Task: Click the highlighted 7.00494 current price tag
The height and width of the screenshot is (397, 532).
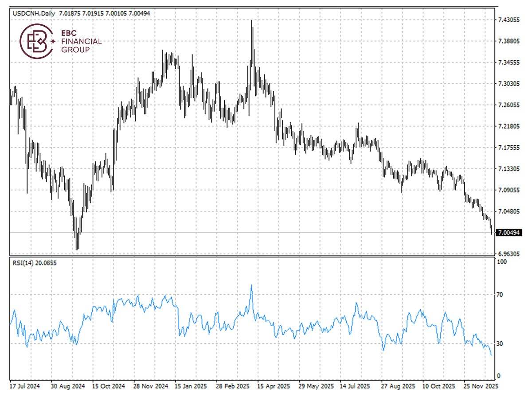Action: [x=508, y=232]
